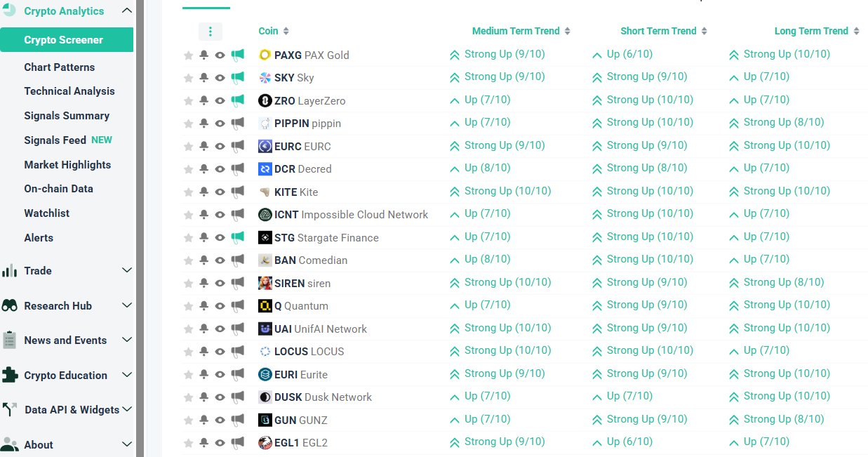868x457 pixels.
Task: Toggle eye icon in PIPPIN row
Action: (x=220, y=124)
